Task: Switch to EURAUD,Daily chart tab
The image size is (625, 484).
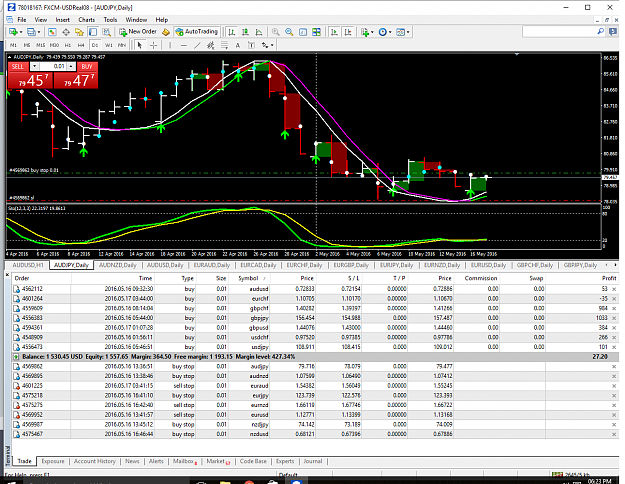Action: 212,265
